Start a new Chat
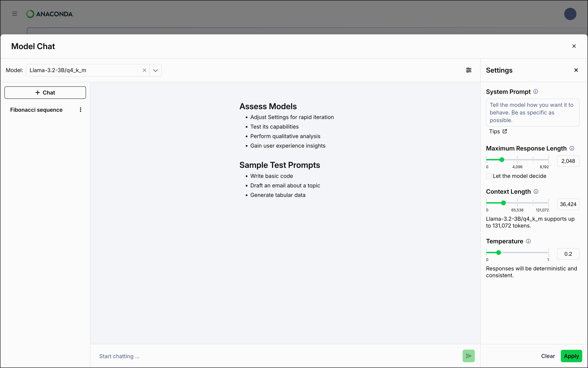 (45, 93)
